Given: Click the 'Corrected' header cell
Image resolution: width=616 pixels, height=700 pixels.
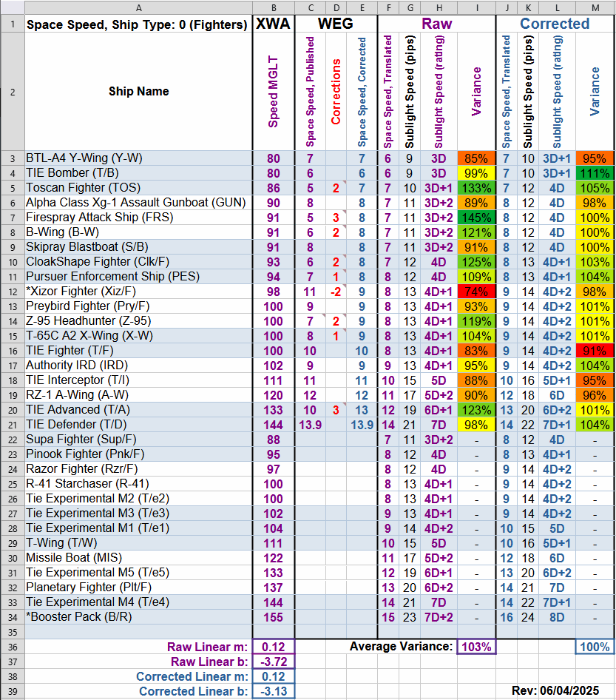Looking at the screenshot, I should 555,24.
